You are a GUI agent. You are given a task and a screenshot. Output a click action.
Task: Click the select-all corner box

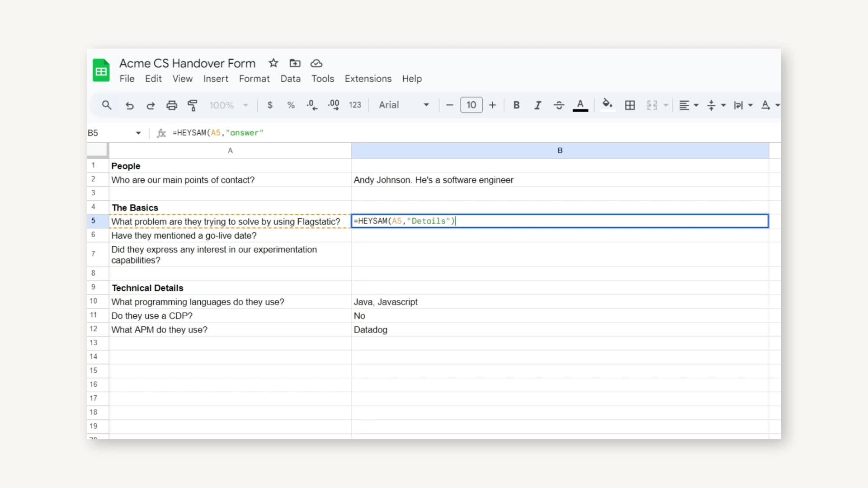[x=98, y=150]
